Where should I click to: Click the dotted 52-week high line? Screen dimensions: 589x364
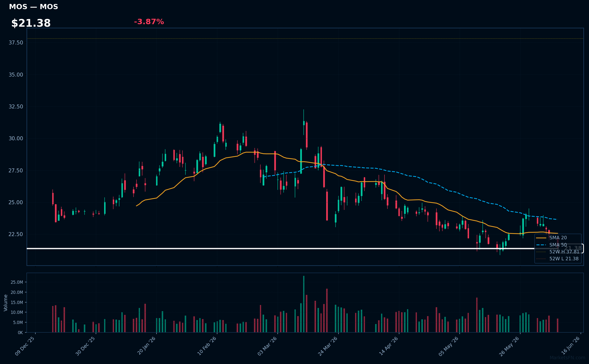click(x=305, y=39)
